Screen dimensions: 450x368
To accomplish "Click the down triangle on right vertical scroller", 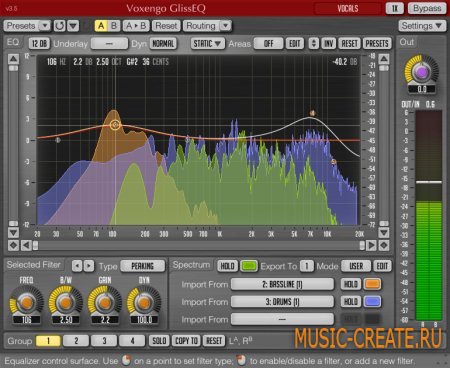I will pyautogui.click(x=384, y=232).
